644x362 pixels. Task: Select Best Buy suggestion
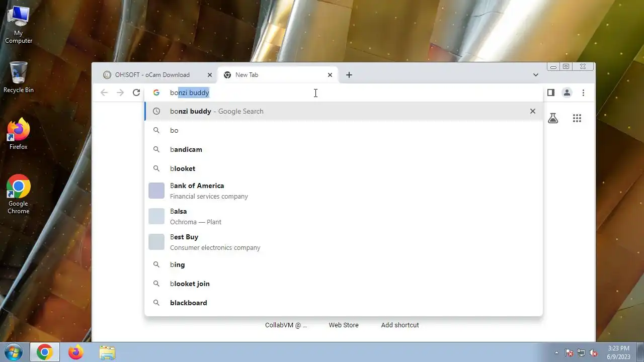click(344, 242)
